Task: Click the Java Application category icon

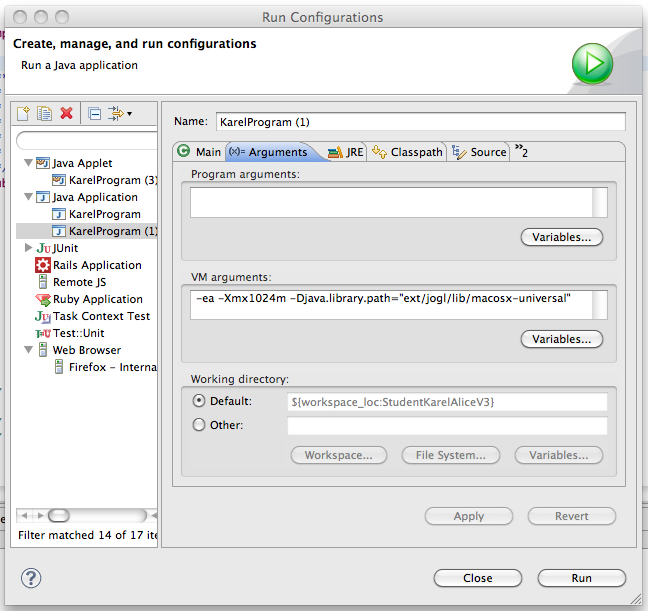Action: tap(43, 197)
